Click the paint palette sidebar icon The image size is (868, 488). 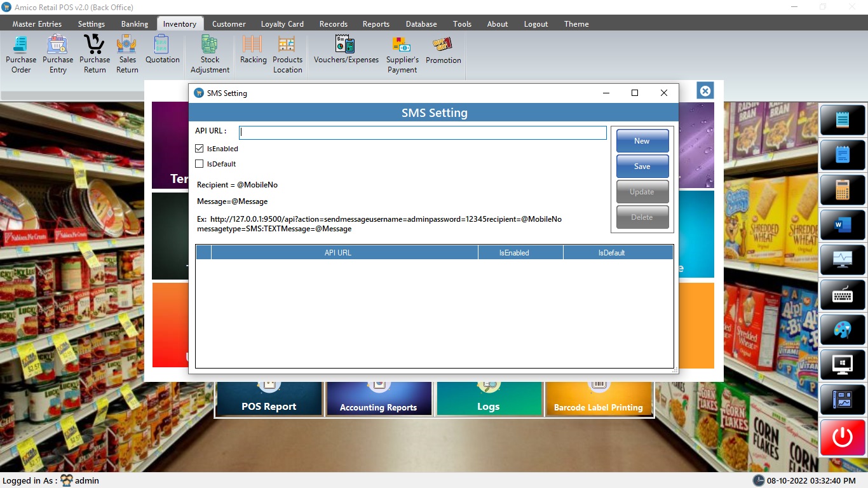pyautogui.click(x=843, y=330)
